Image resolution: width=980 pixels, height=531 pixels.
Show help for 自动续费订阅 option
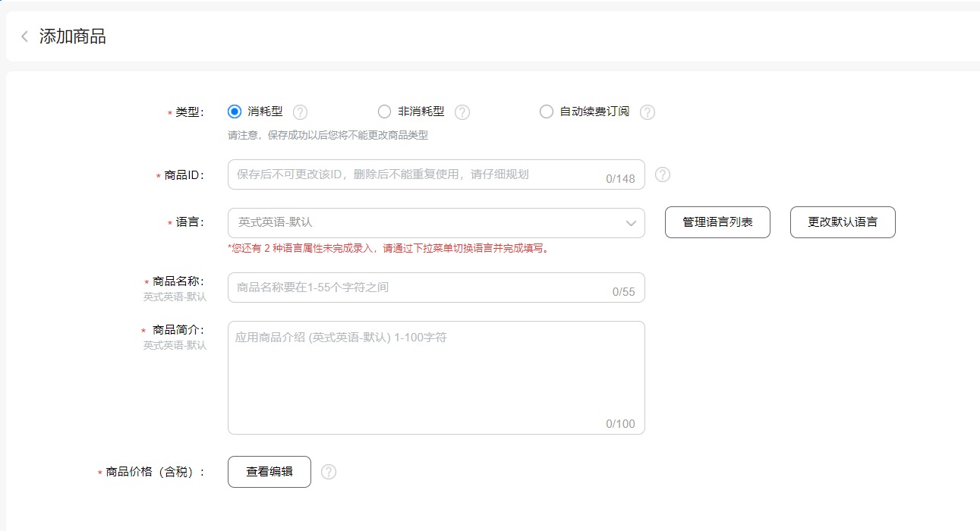647,112
